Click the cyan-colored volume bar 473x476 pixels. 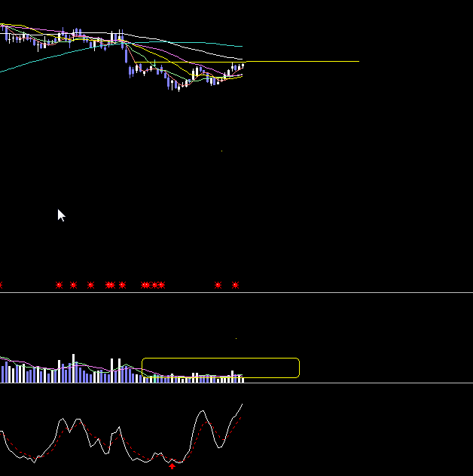(155, 378)
